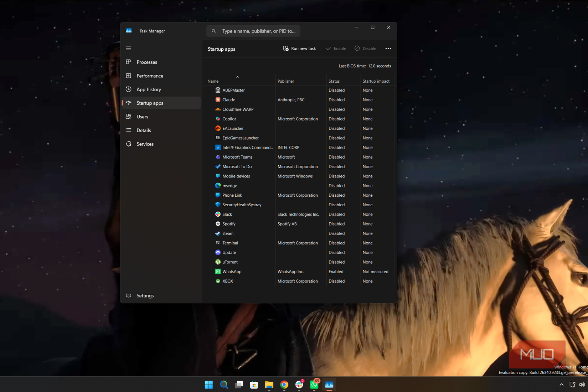Show hidden system tray icons

pos(561,385)
